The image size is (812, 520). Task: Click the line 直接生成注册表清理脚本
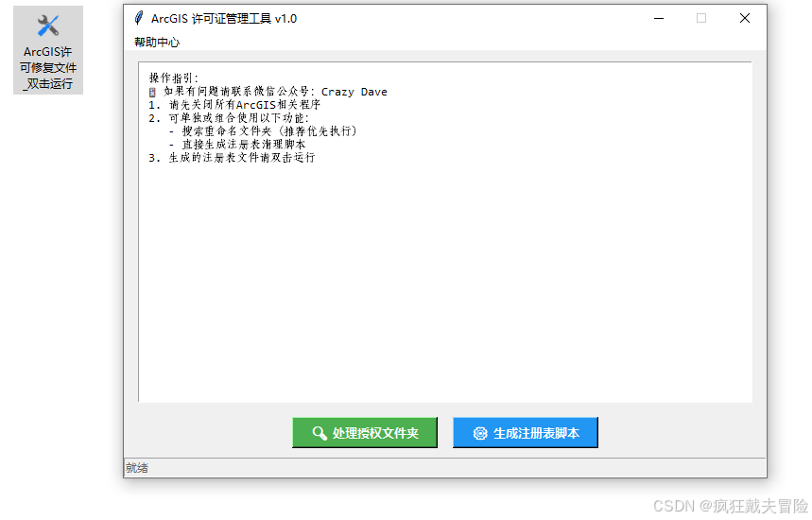[237, 144]
